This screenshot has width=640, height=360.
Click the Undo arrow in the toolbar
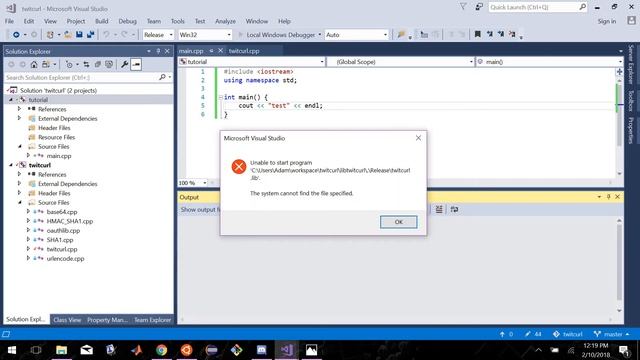[x=106, y=35]
